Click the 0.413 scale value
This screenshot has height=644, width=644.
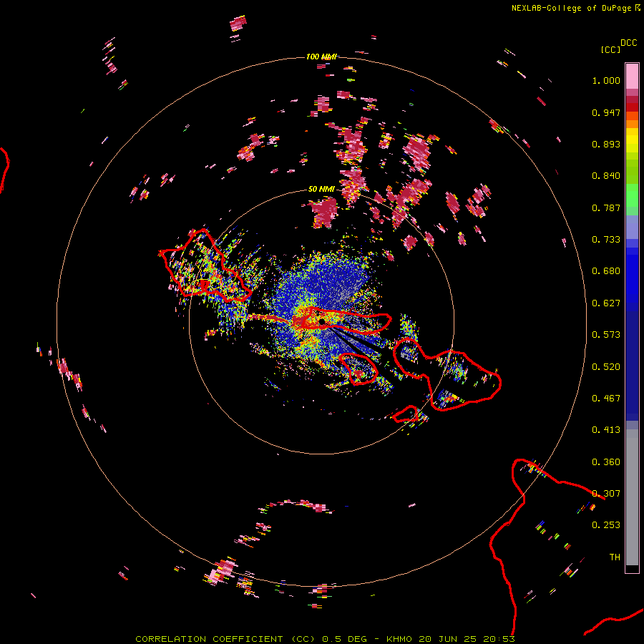pyautogui.click(x=606, y=430)
